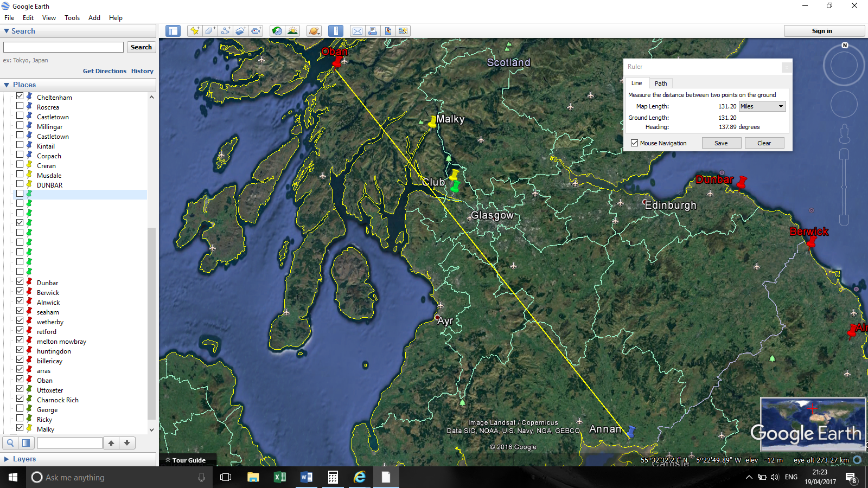This screenshot has width=868, height=488.
Task: Uncheck the Malky place checkbox
Action: pos(20,428)
